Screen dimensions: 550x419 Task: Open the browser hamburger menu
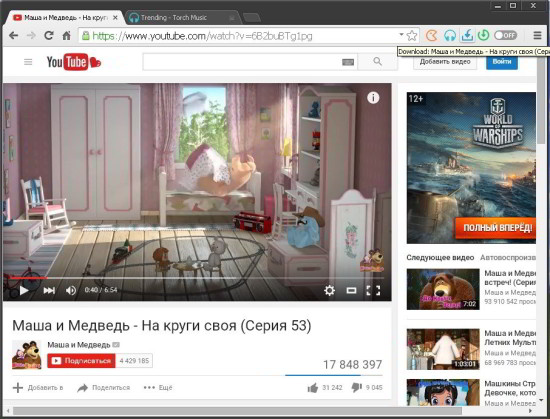537,35
